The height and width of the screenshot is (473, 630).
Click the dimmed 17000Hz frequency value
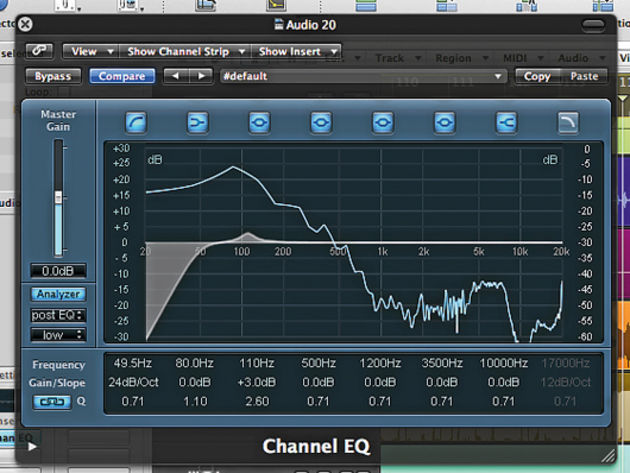(565, 363)
